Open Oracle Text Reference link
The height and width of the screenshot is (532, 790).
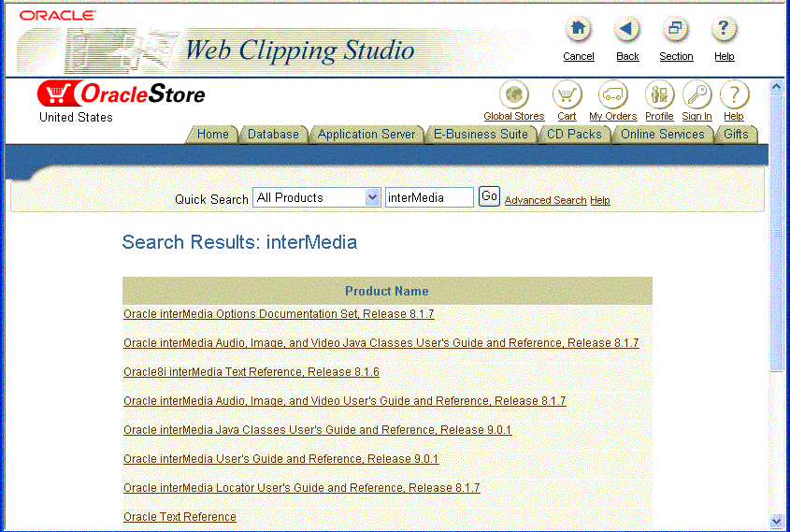(x=180, y=517)
